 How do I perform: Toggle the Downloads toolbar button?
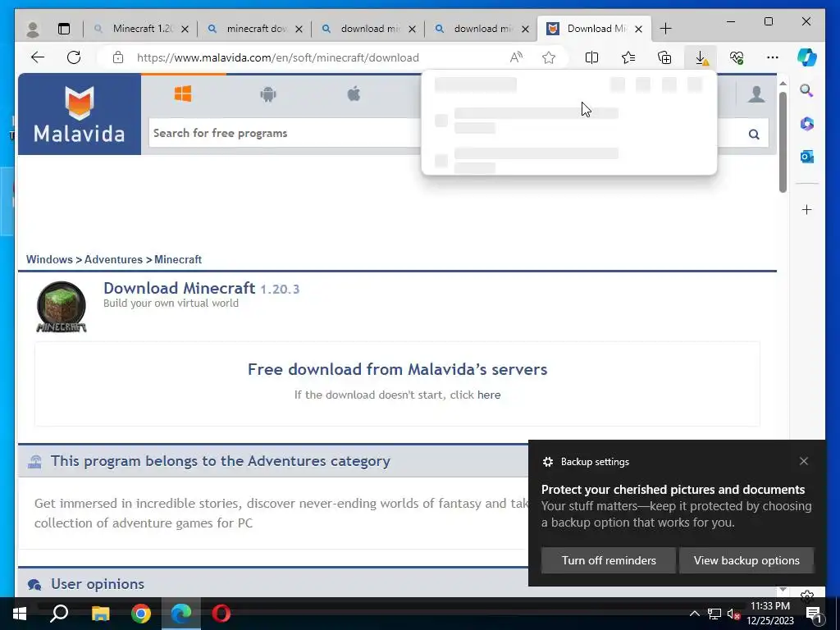(701, 57)
